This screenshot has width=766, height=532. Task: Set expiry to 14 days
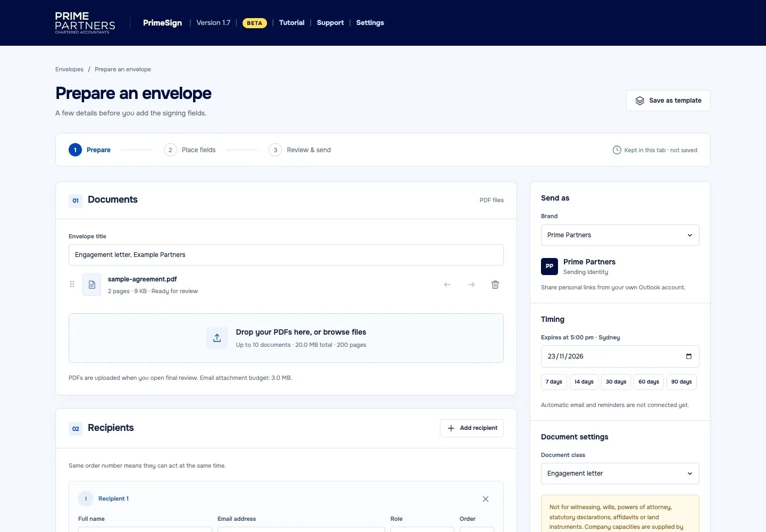(x=584, y=382)
